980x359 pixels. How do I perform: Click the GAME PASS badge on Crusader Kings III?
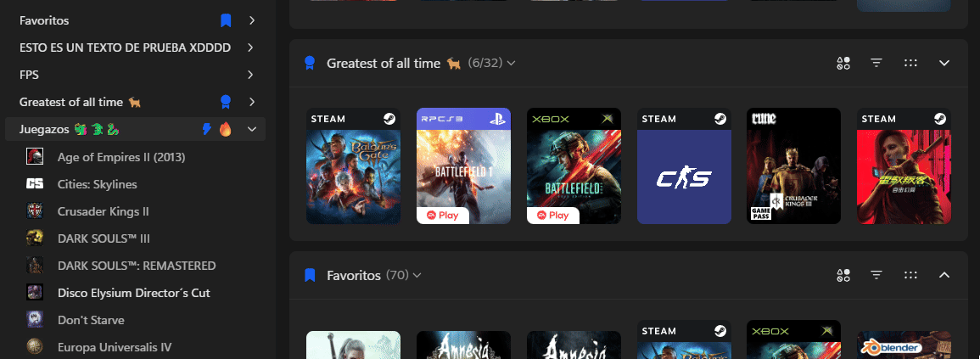pyautogui.click(x=759, y=214)
